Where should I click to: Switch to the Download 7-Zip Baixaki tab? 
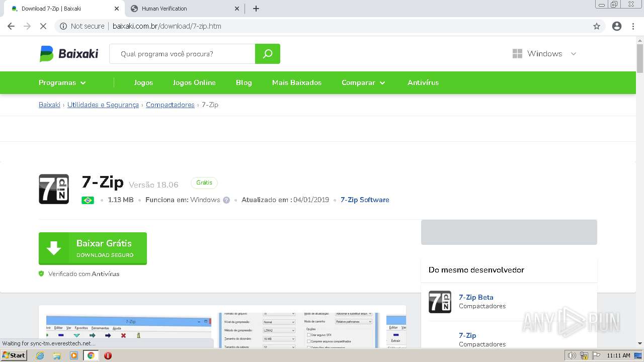[64, 9]
